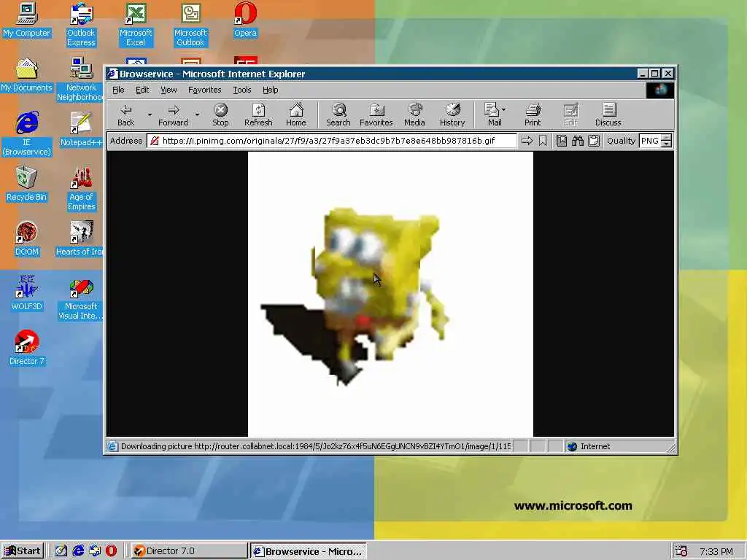Viewport: 747px width, 560px height.
Task: Click the Go arrow beside the address bar
Action: pos(527,141)
